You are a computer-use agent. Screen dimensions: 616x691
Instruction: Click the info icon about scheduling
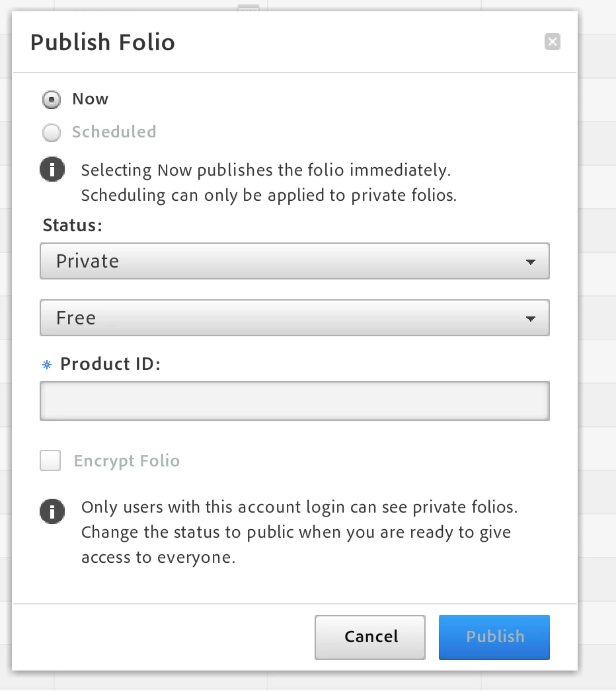[x=52, y=170]
